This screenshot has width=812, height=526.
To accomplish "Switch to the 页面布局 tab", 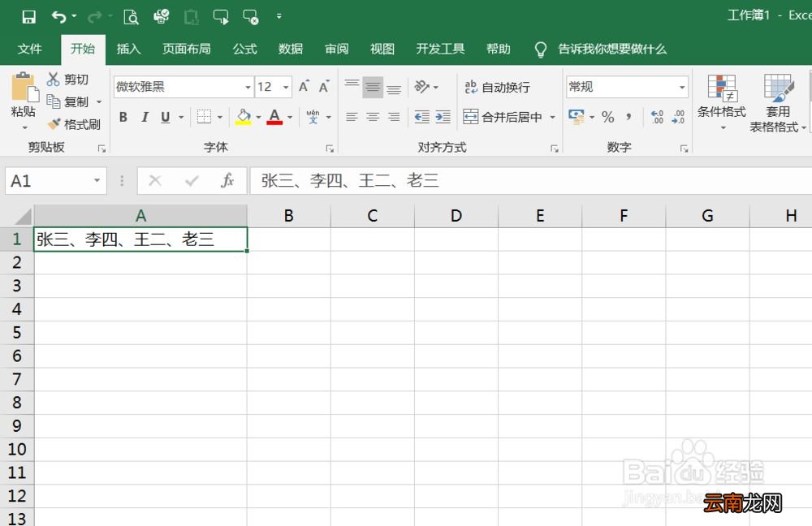I will click(187, 50).
